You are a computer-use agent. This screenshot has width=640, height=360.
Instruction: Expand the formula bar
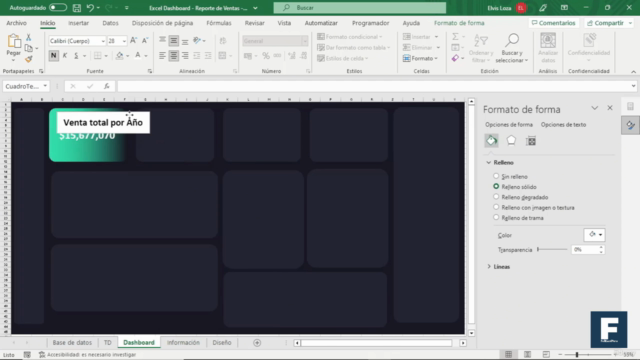[633, 86]
